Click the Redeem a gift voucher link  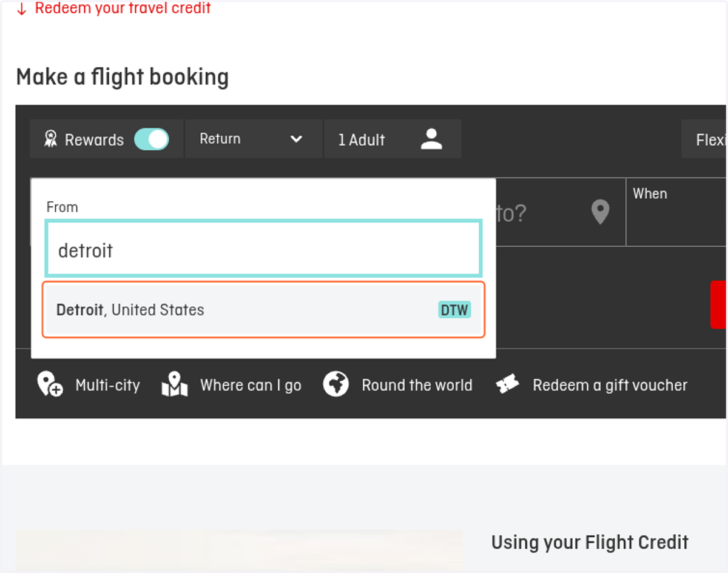pos(610,385)
